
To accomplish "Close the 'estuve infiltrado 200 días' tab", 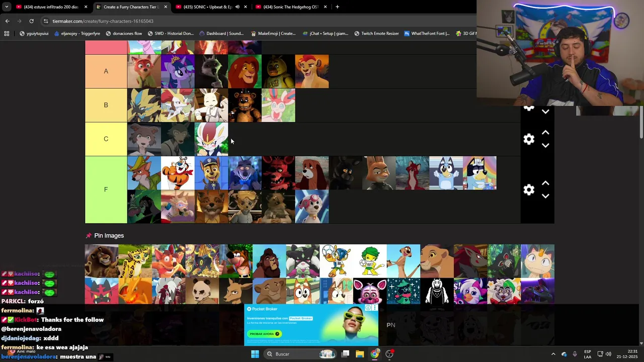I will [x=86, y=7].
